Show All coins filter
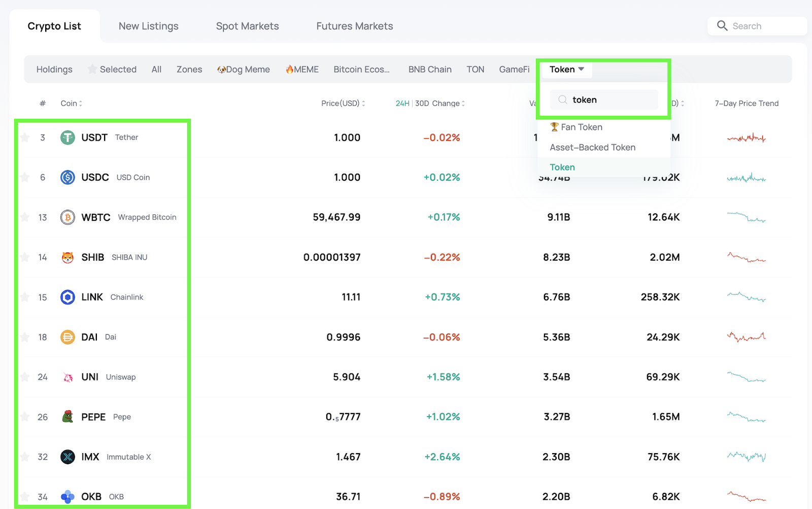Viewport: 812px width, 509px height. point(156,69)
